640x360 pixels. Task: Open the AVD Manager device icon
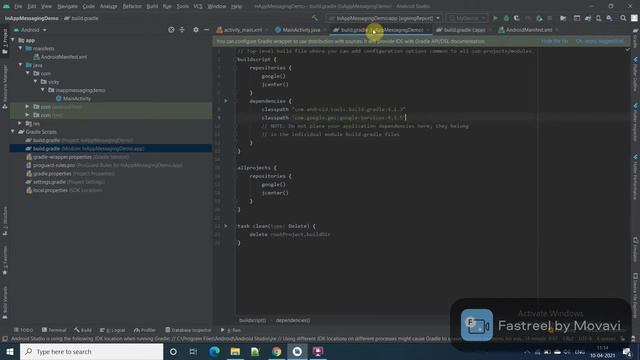(x=598, y=18)
